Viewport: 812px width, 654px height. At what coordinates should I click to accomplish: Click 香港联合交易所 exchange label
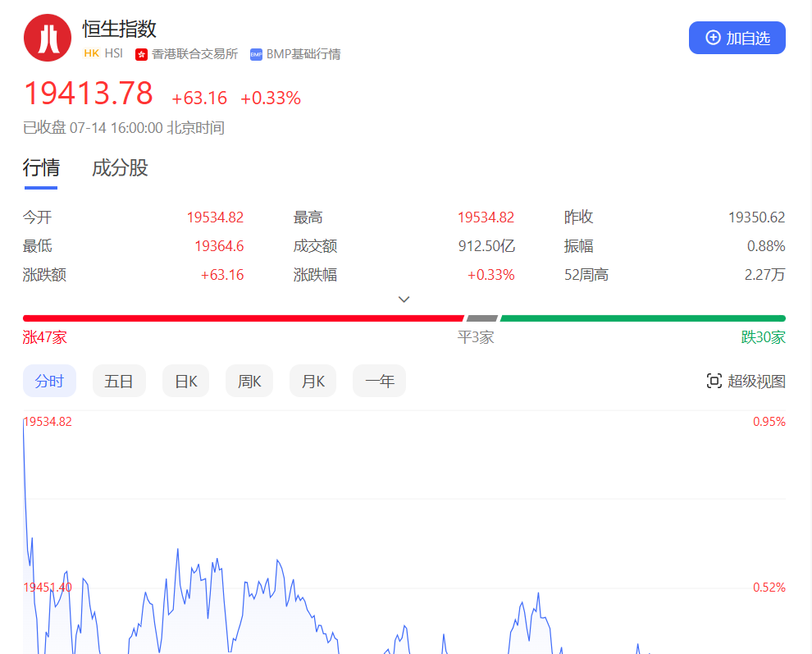[194, 54]
